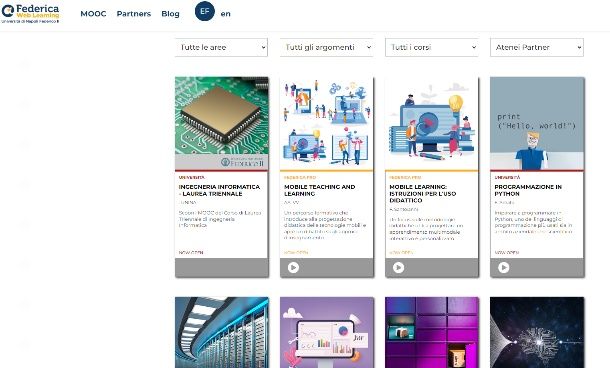Viewport: 610px width, 368px height.
Task: Go to the Partners page
Action: (134, 14)
